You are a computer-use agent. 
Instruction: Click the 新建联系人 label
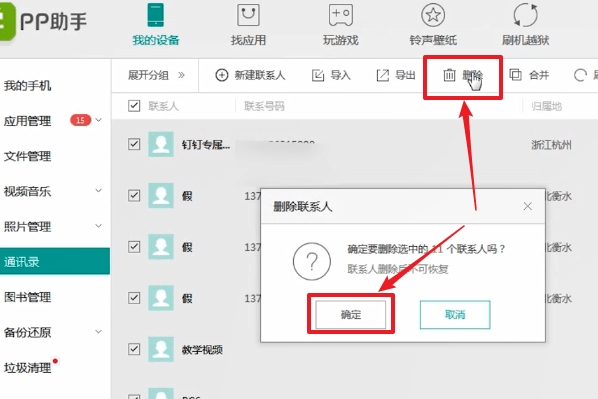pyautogui.click(x=260, y=75)
